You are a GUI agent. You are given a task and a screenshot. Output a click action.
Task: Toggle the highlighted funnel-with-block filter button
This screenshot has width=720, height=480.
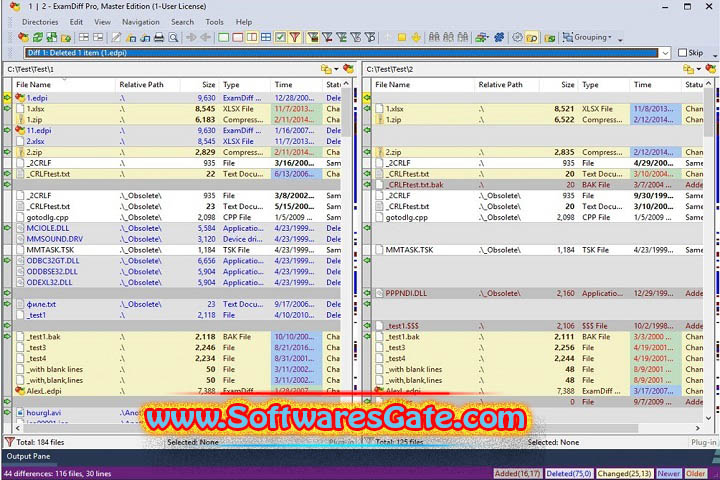[313, 37]
